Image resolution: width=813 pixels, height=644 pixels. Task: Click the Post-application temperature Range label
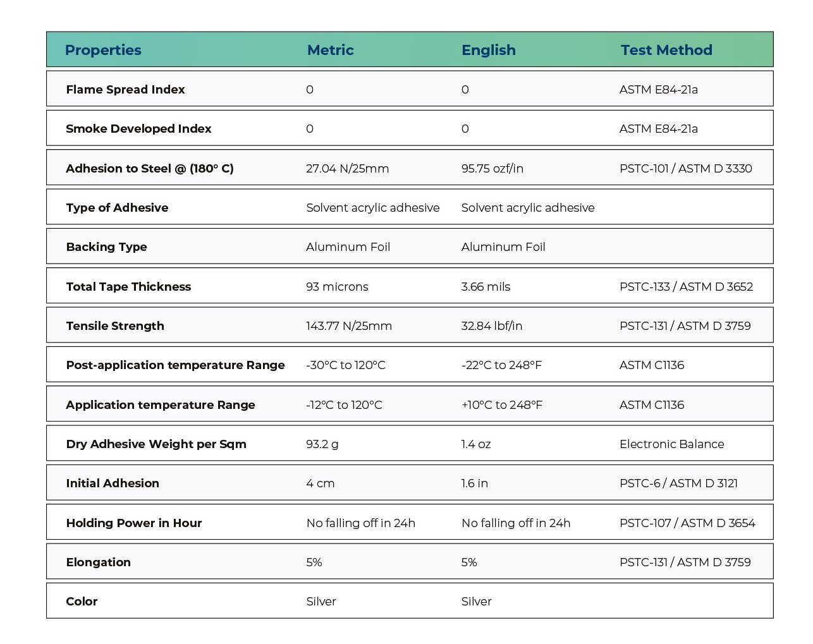pos(175,365)
